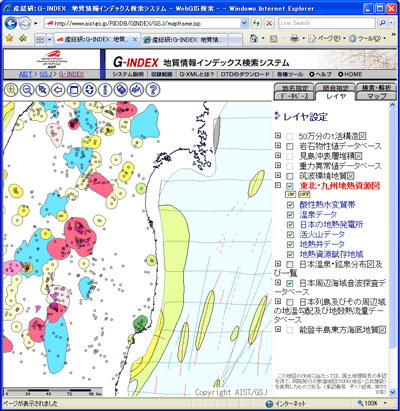Uncheck the 日本の地熱発電所 checkbox

[x=290, y=225]
